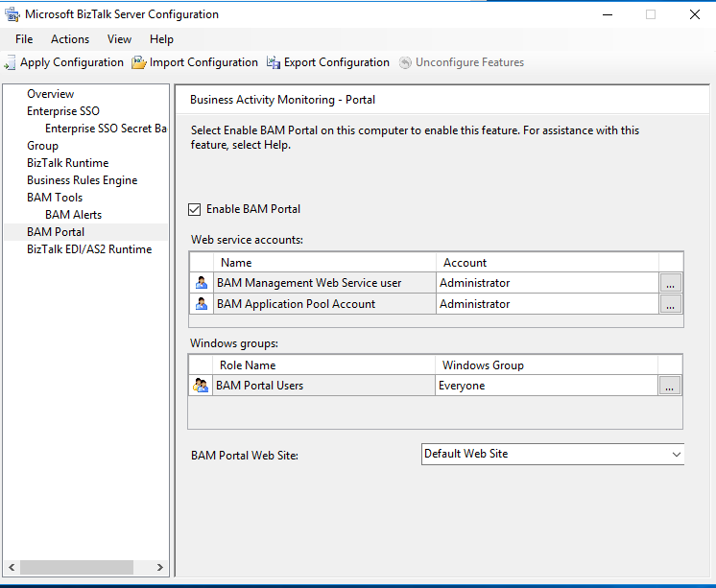Click Unconfigure Features toolbar label

[470, 62]
